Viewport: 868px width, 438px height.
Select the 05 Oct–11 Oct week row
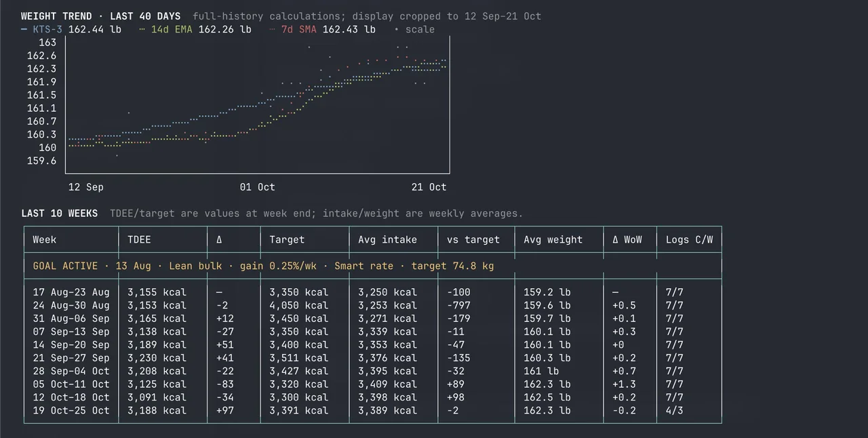373,384
